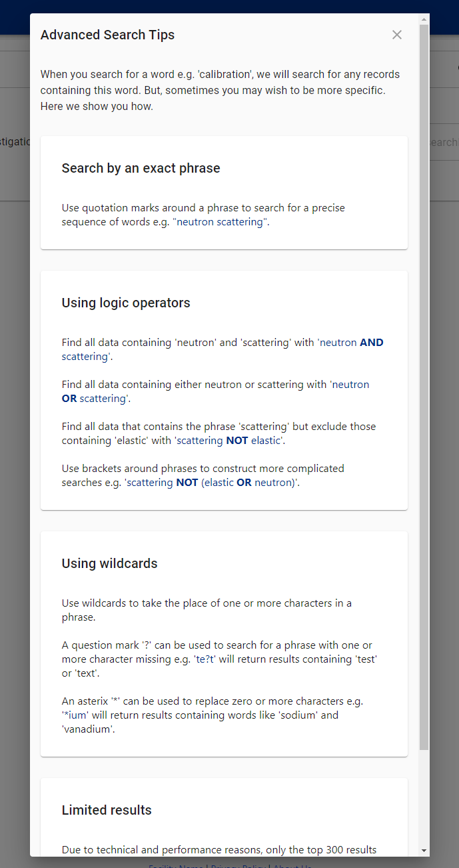Click the scrollbar up arrow
459x868 pixels.
click(x=424, y=19)
